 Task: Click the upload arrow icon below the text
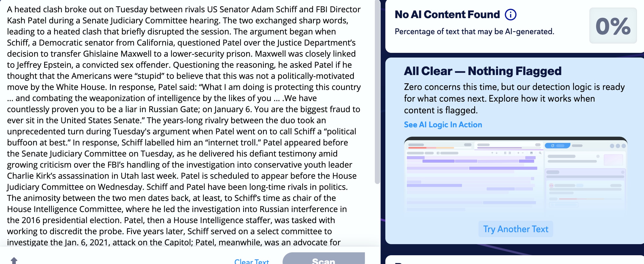point(14,260)
